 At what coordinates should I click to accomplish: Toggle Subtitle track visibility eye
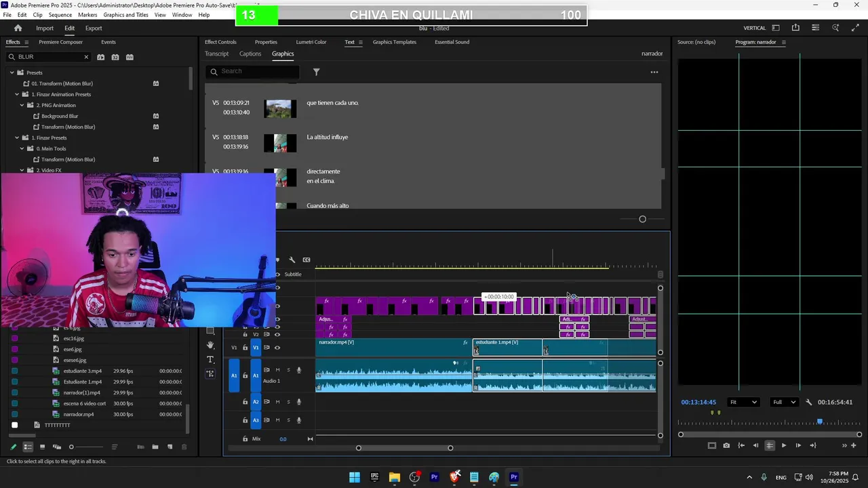coord(277,274)
